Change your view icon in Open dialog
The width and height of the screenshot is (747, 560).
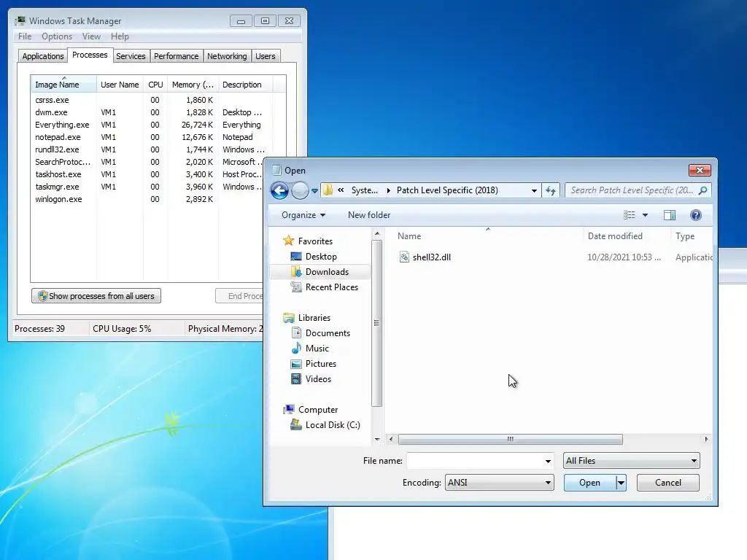pyautogui.click(x=630, y=215)
